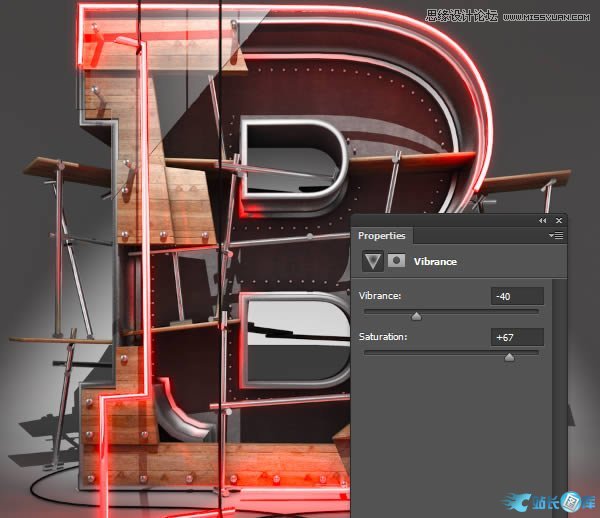Click the Saturation slider handle
The width and height of the screenshot is (600, 518).
[509, 356]
